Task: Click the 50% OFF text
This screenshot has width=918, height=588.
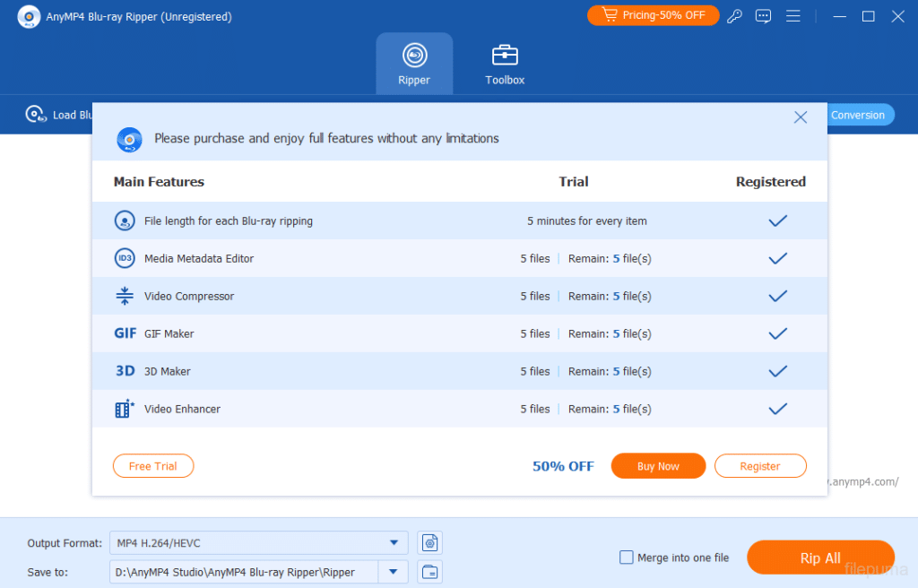Action: pos(563,466)
